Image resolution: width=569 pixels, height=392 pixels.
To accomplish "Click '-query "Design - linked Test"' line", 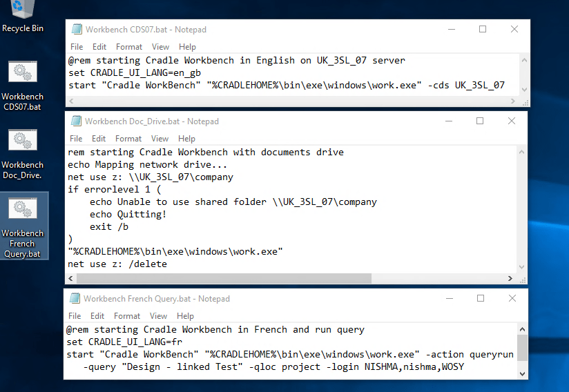I will (163, 367).
